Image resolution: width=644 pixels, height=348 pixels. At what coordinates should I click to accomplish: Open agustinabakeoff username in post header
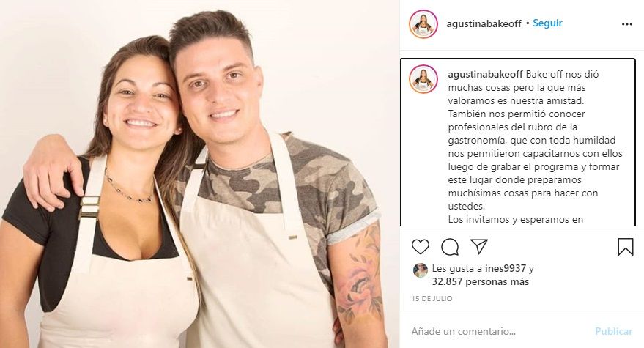tap(484, 24)
